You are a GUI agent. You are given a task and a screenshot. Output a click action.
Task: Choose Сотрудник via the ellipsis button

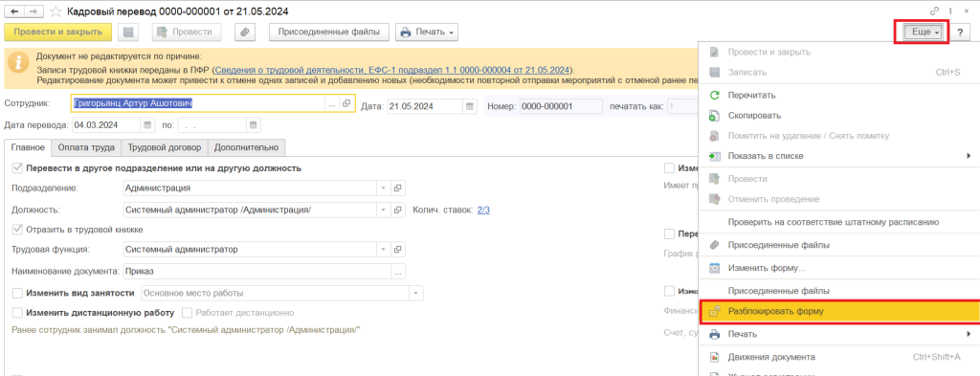pyautogui.click(x=332, y=103)
